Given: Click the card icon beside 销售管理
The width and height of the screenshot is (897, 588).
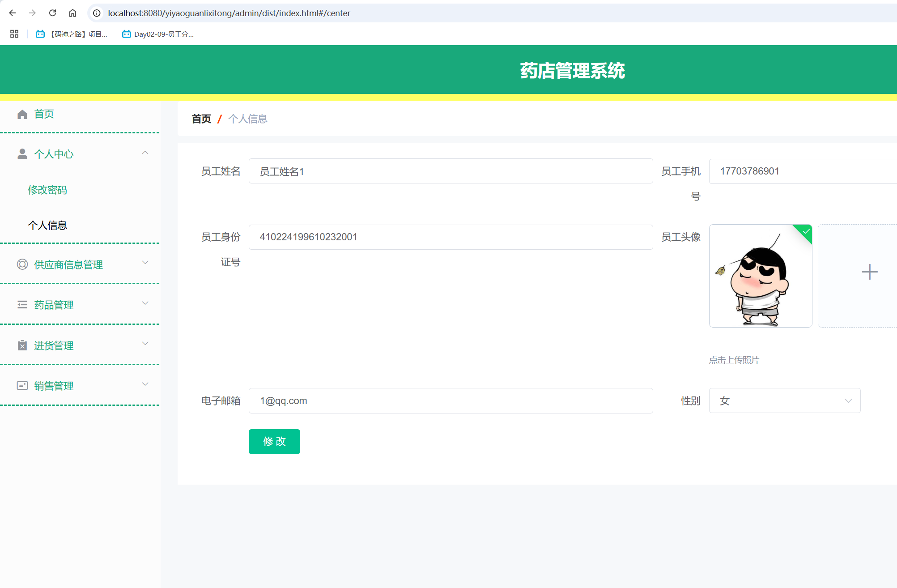Looking at the screenshot, I should click(22, 385).
